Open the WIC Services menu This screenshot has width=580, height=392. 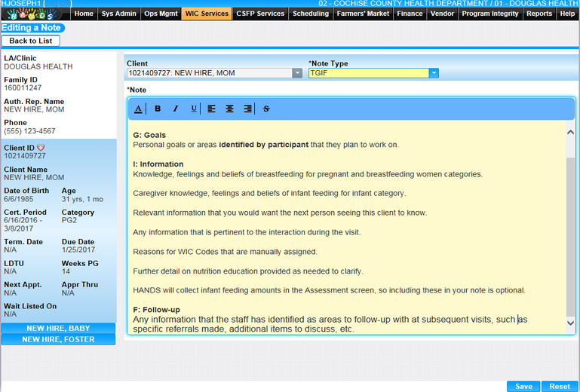[206, 14]
